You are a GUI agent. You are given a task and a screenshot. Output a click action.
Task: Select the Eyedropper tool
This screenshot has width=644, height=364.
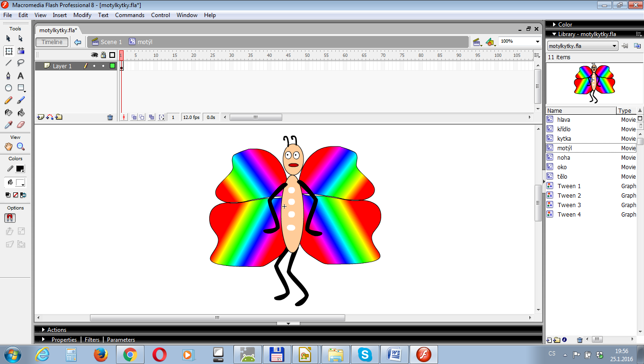[9, 125]
